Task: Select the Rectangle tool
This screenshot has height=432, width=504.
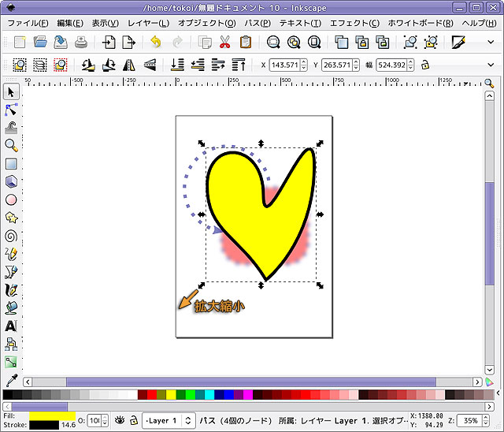Action: (11, 164)
